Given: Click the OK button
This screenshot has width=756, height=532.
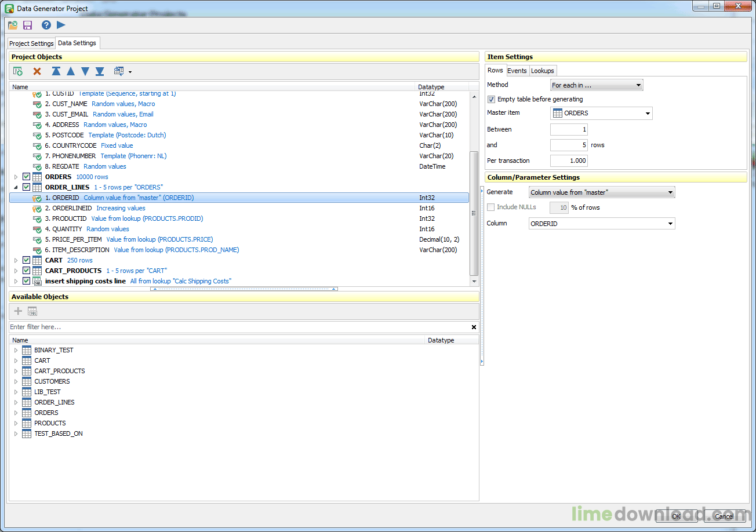Looking at the screenshot, I should click(677, 516).
